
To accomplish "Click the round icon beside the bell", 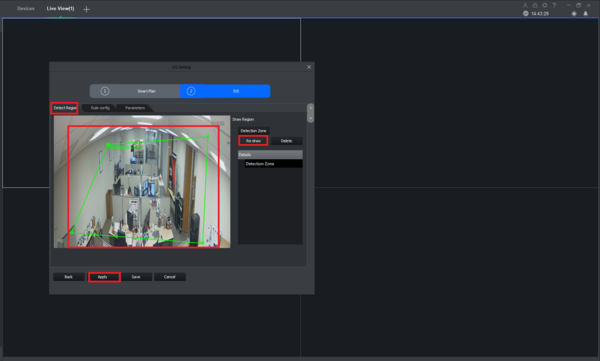I will 574,13.
